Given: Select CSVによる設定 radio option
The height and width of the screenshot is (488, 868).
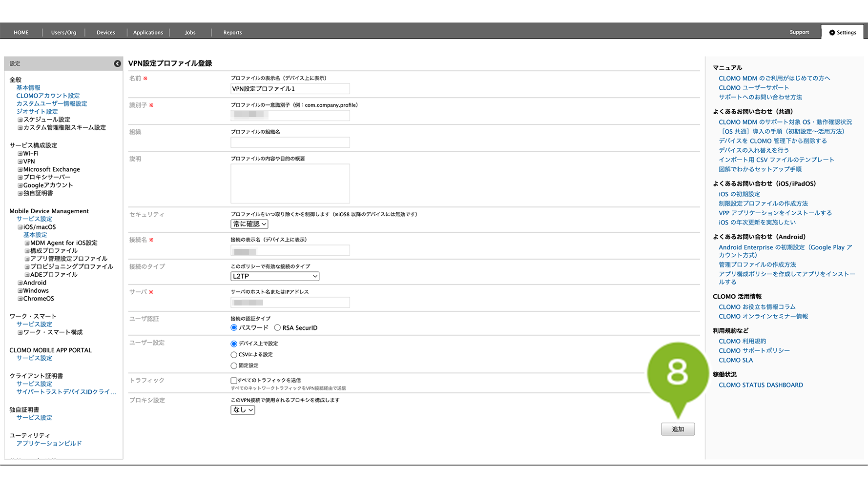Looking at the screenshot, I should click(x=234, y=355).
